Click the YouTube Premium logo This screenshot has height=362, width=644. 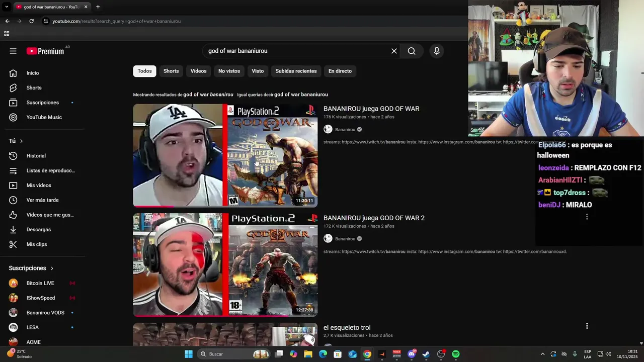point(45,51)
